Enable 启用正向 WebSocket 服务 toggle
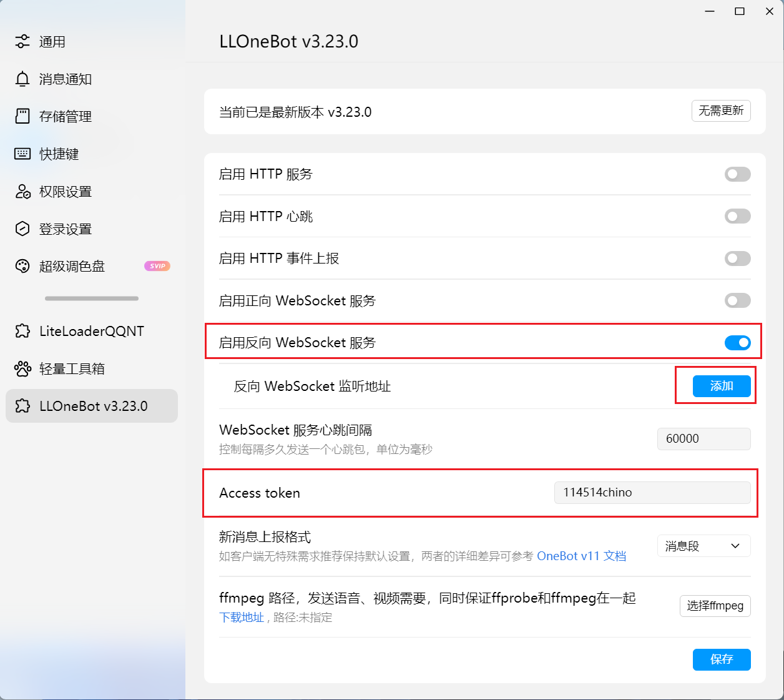The height and width of the screenshot is (700, 784). [x=737, y=300]
